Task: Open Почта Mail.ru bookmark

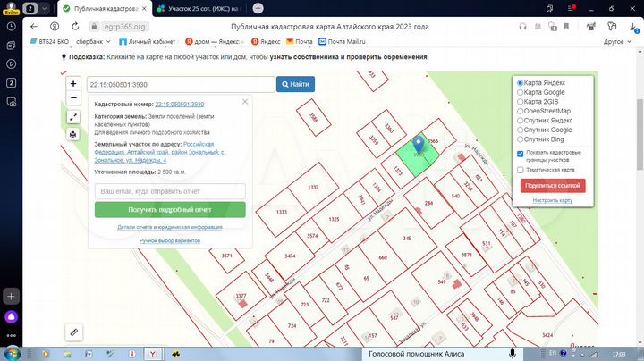Action: pos(342,41)
